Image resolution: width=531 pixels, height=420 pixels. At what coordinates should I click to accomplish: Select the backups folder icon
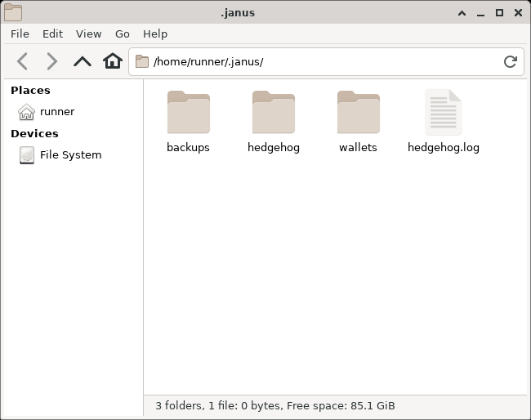pos(189,112)
